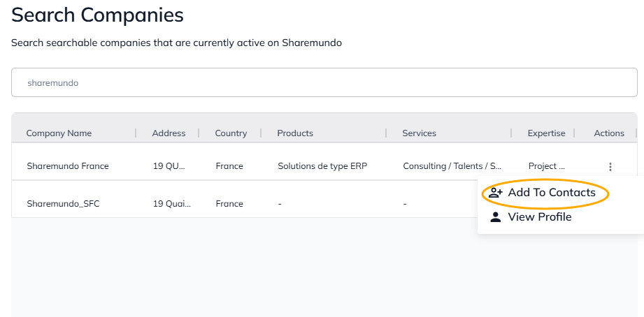Select the Sharemundo_SFC company row
Image resolution: width=644 pixels, height=317 pixels.
pyautogui.click(x=63, y=204)
